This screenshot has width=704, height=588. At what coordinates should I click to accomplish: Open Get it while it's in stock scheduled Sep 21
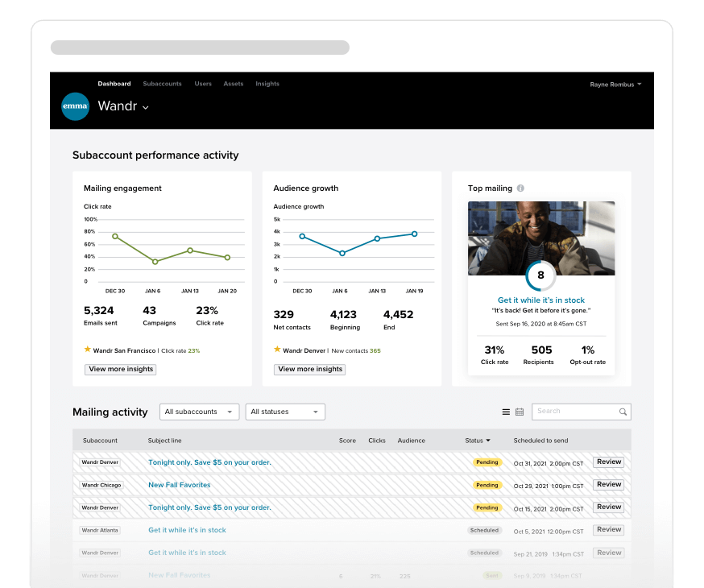(187, 553)
